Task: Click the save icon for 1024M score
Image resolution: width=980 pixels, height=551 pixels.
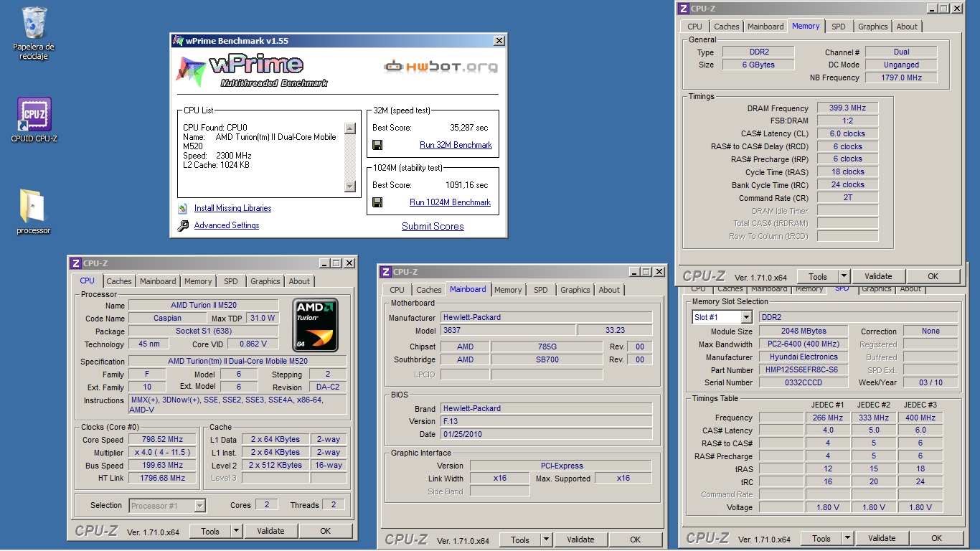Action: [377, 202]
